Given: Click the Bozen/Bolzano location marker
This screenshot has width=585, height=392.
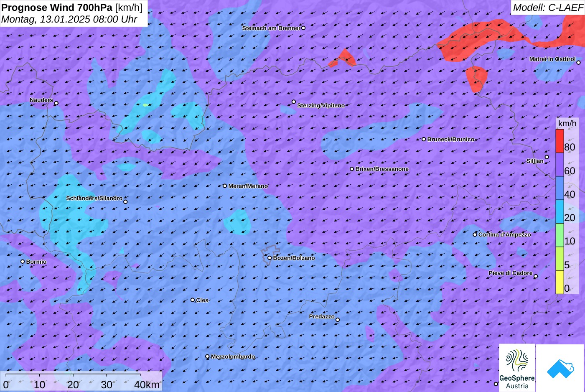Looking at the screenshot, I should coord(270,258).
